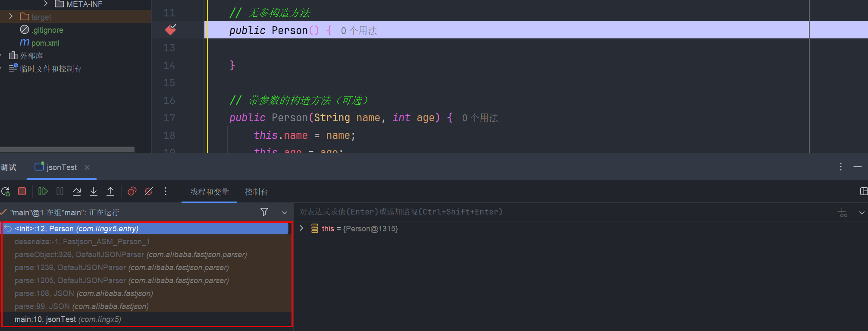This screenshot has width=868, height=331.
Task: Toggle the debug panel layout icon
Action: [x=864, y=191]
